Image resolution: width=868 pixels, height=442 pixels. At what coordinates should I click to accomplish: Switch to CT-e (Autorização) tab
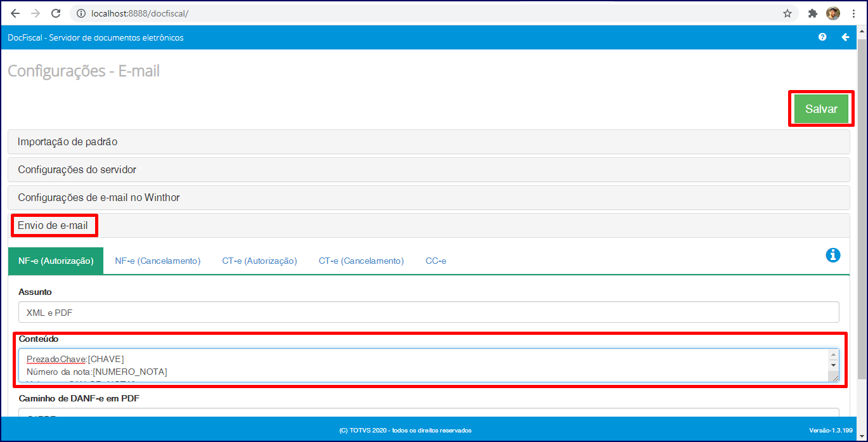(x=259, y=261)
